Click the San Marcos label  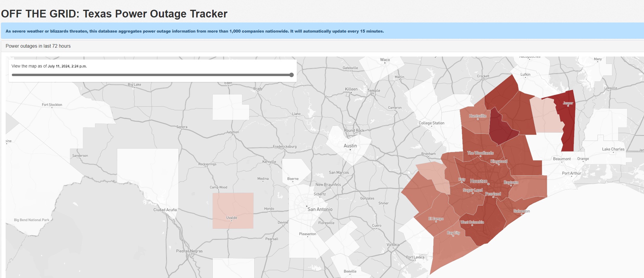point(339,173)
